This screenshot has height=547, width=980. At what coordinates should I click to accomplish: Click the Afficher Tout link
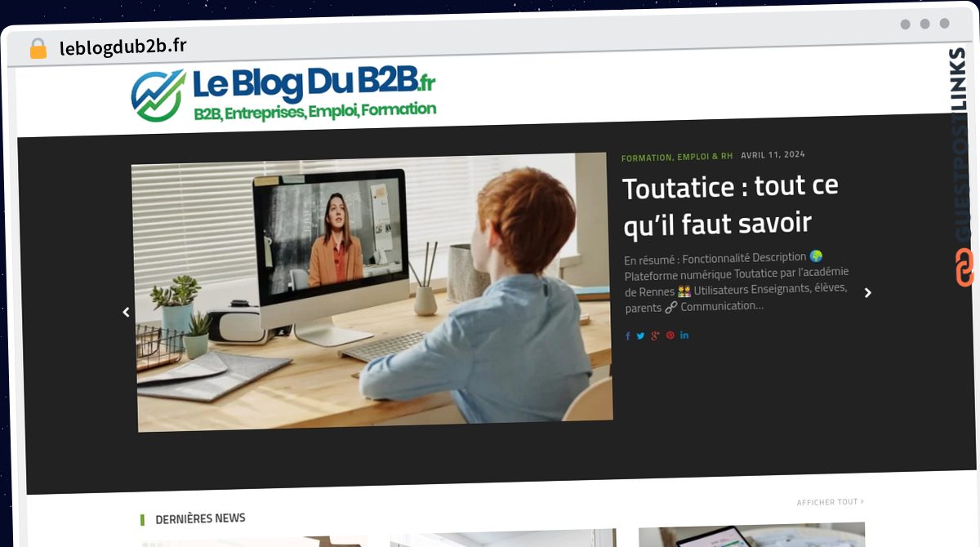coord(830,502)
